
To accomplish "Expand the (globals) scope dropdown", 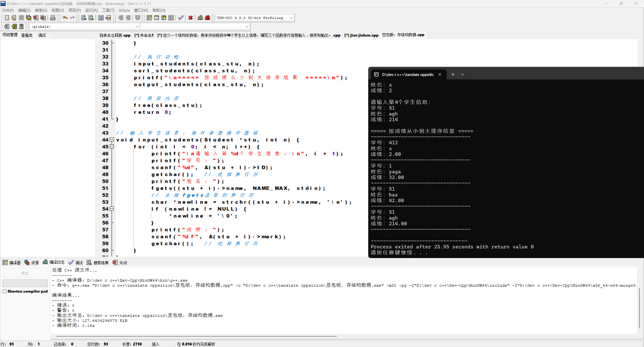I will click(x=137, y=26).
